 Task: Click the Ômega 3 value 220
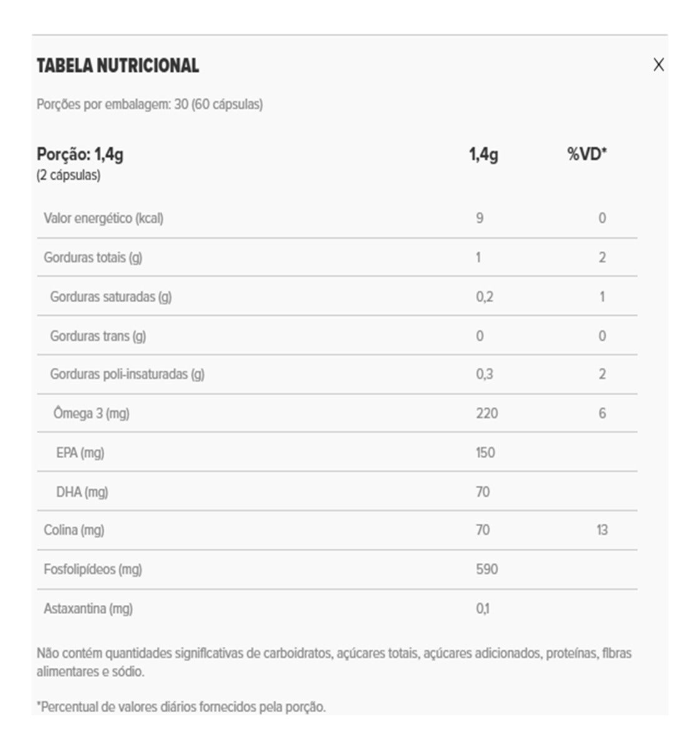pos(486,413)
